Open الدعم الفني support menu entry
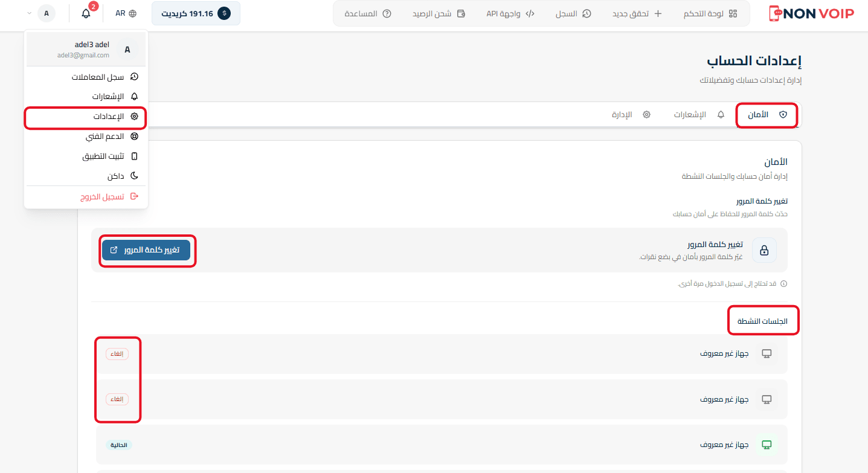 (86, 137)
